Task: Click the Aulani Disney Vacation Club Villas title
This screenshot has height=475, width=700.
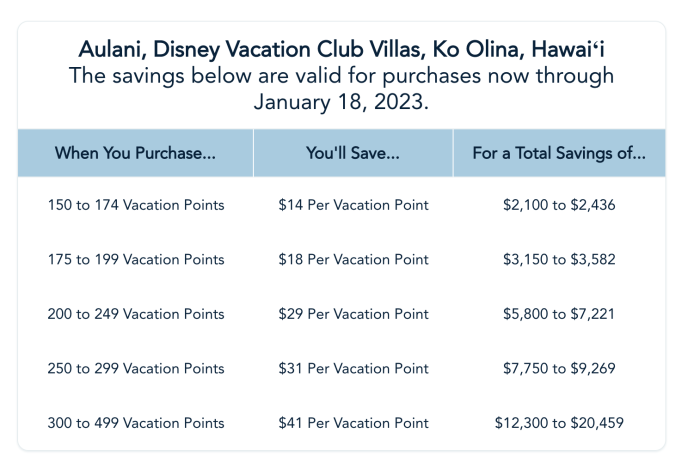Action: point(341,49)
